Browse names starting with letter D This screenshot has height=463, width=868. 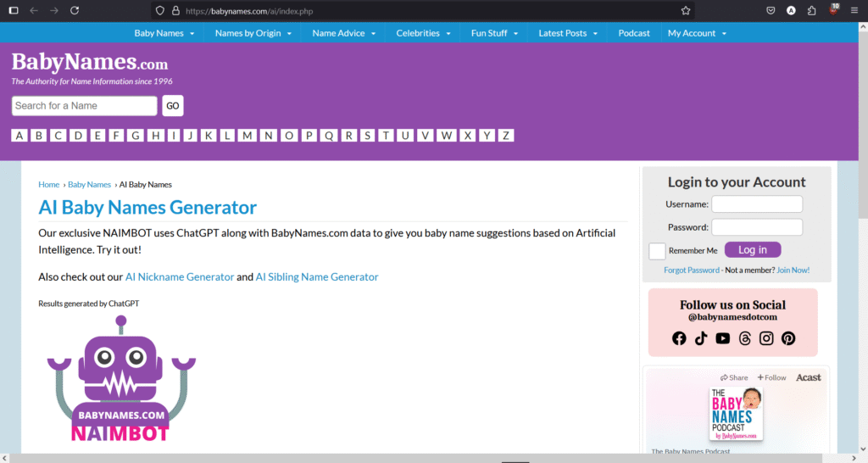pyautogui.click(x=78, y=136)
